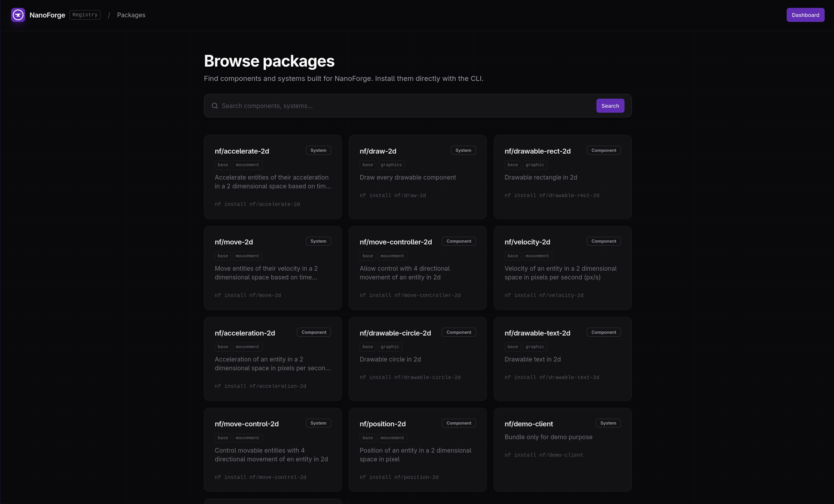Click 'nf install nf/velocity-2d' command

point(544,296)
